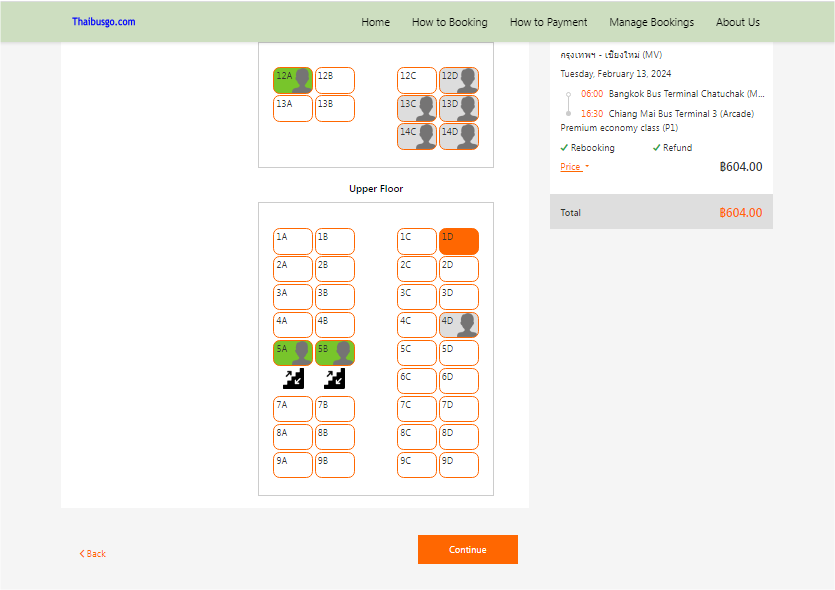
Task: Select available seat 12B
Action: (335, 80)
